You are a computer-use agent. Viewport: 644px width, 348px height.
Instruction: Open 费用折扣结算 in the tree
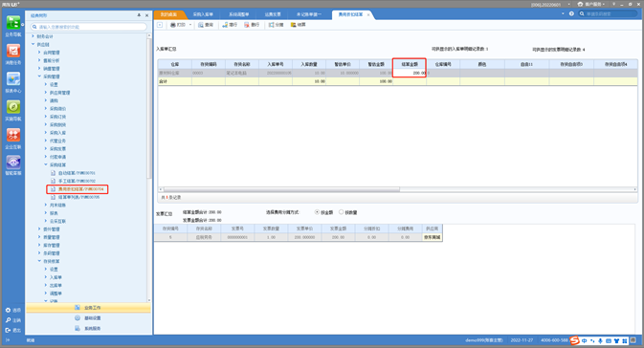click(x=80, y=189)
